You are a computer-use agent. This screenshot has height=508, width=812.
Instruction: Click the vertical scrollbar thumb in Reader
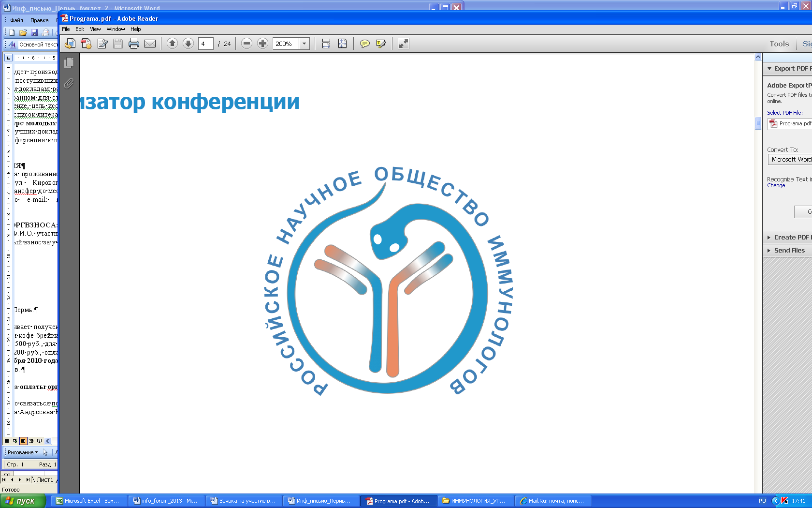pyautogui.click(x=758, y=123)
